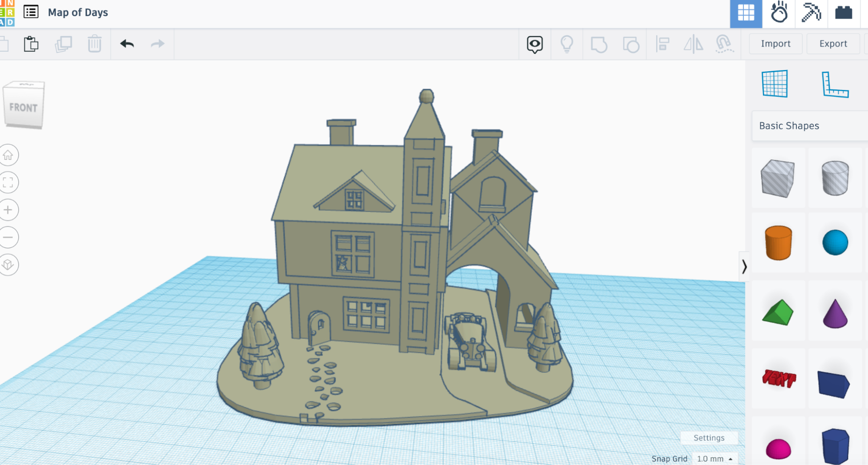This screenshot has height=465, width=868.
Task: Click the Paste clipboard icon
Action: (31, 44)
